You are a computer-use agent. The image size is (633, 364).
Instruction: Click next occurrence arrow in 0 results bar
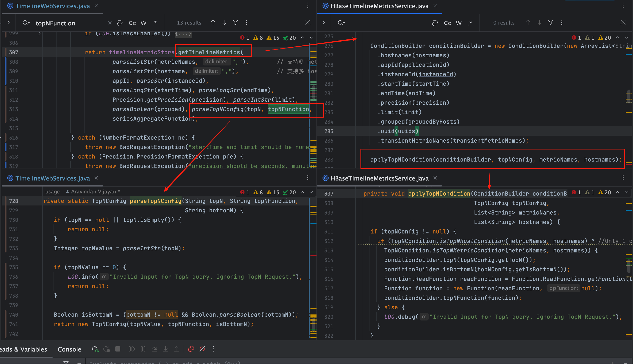(539, 23)
